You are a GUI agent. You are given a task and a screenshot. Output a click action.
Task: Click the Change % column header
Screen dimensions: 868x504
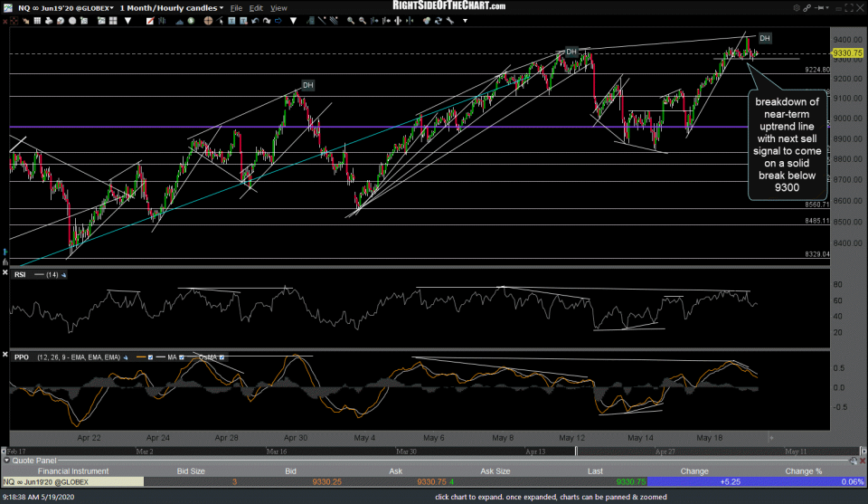tap(803, 471)
